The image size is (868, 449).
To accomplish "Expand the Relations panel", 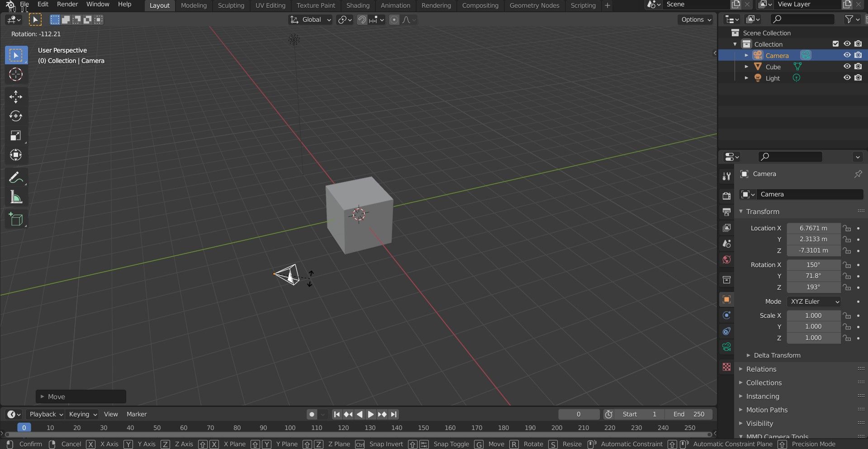I will [x=761, y=369].
